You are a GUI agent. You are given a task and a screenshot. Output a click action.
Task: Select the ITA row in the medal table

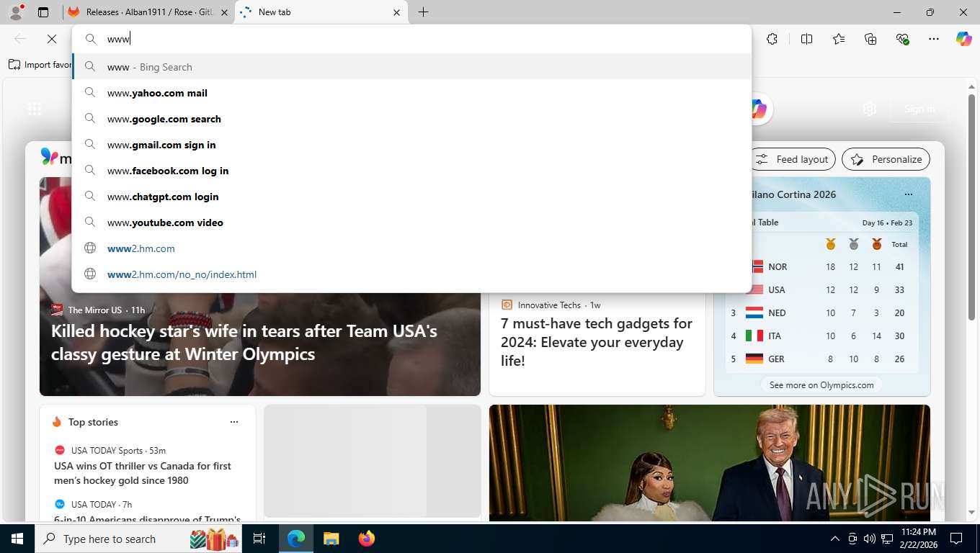point(821,336)
